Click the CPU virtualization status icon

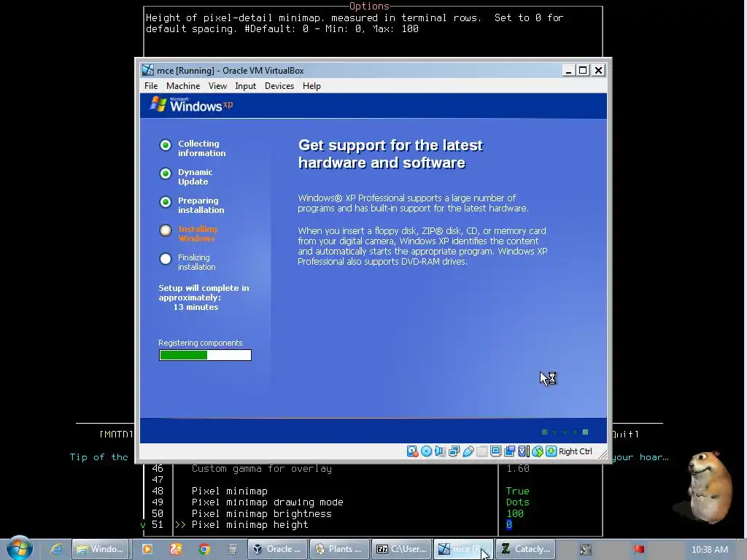click(x=524, y=451)
